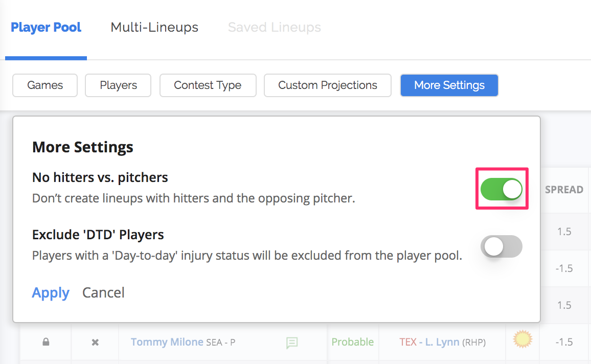Select opposing pitcher L. Lynn
Viewport: 591px width, 364px height.
442,342
